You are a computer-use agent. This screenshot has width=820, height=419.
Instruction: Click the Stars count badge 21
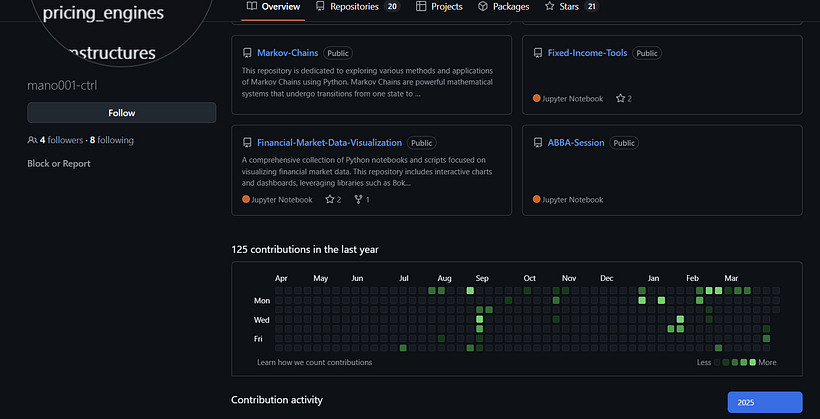591,7
